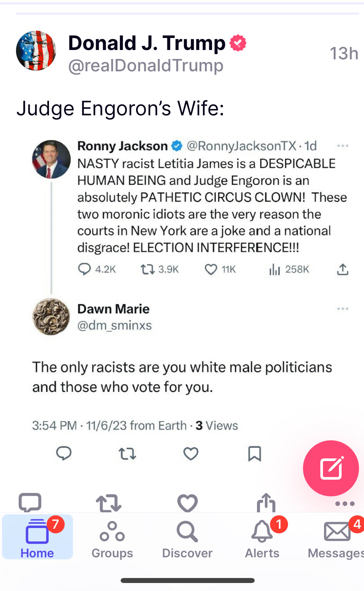View Alerts notifications
Screen dimensions: 364x591
tap(262, 537)
